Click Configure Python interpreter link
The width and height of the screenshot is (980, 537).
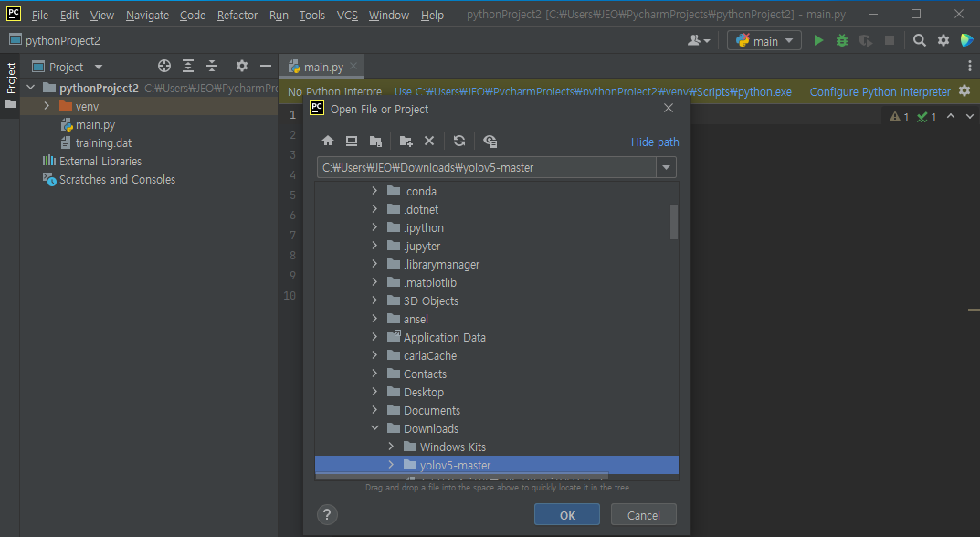tap(880, 92)
